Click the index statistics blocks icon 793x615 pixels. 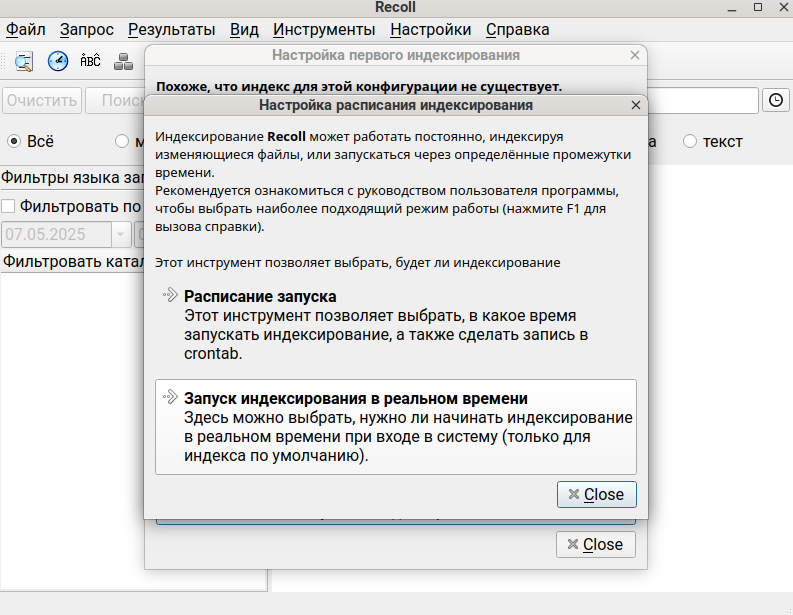coord(124,61)
